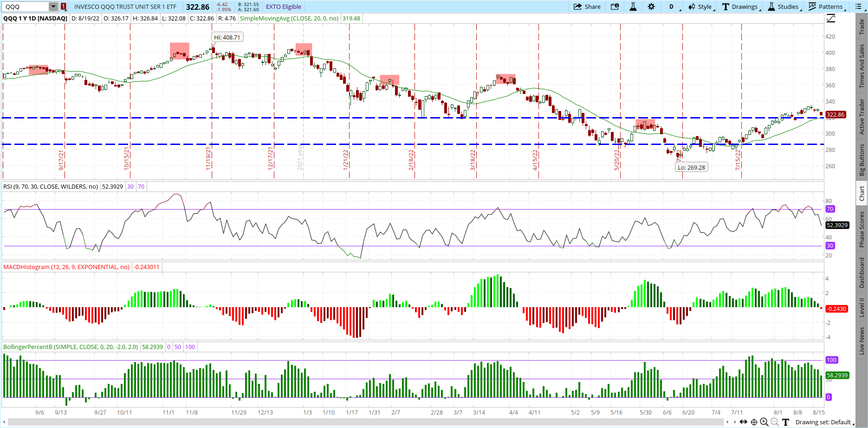Viewport: 868px width, 428px height.
Task: Open the Drawings menu
Action: coord(741,7)
